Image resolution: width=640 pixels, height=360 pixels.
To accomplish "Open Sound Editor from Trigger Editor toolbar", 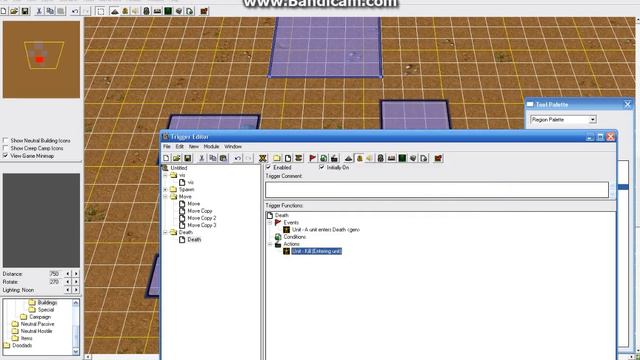I will (x=370, y=158).
